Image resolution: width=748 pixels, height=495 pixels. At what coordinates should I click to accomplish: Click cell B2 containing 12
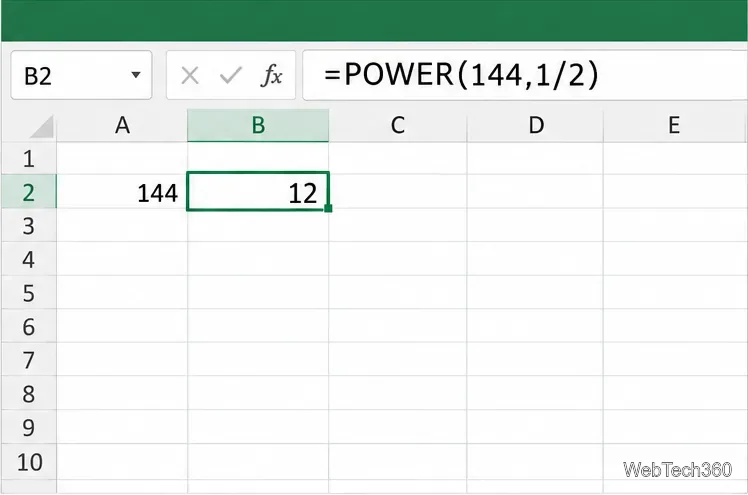[258, 192]
